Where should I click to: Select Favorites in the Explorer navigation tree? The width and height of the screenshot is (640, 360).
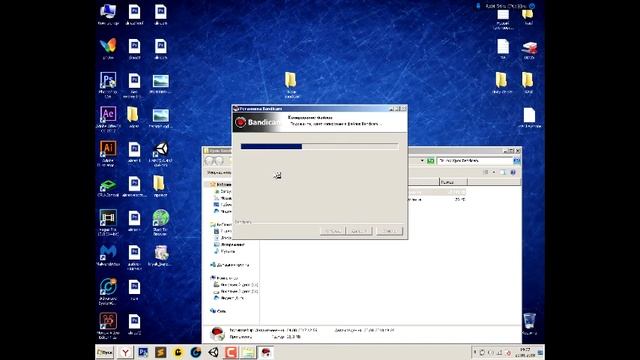pyautogui.click(x=222, y=184)
